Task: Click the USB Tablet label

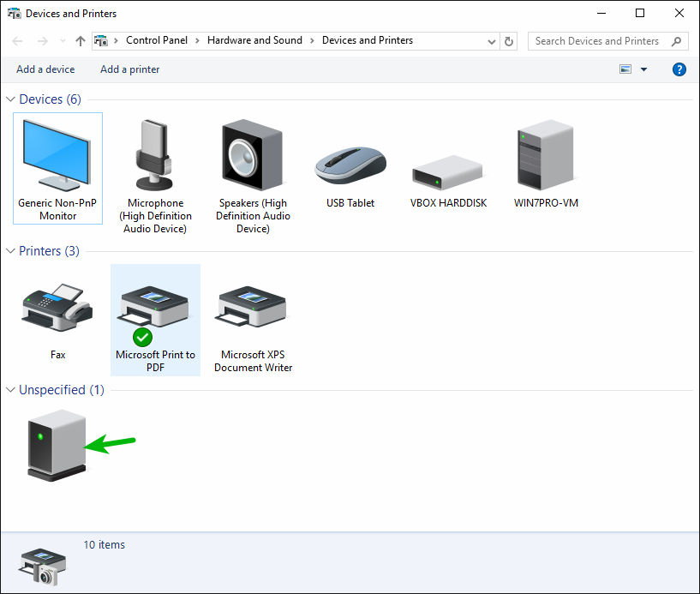Action: 350,203
